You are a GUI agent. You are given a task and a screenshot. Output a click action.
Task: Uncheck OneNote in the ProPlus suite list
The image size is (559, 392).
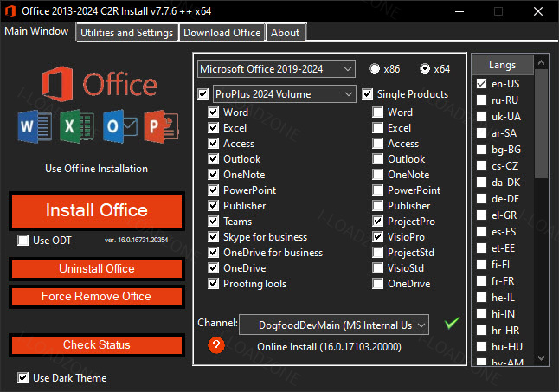tap(213, 175)
